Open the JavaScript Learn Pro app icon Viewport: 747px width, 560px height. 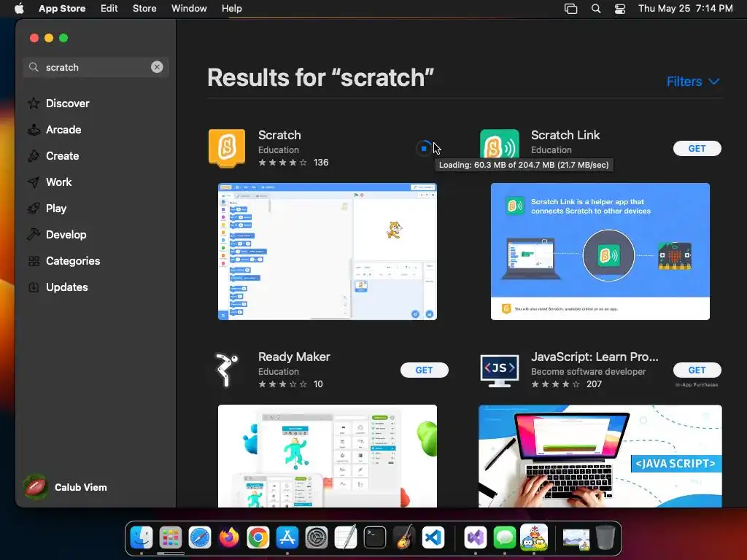[x=499, y=370]
